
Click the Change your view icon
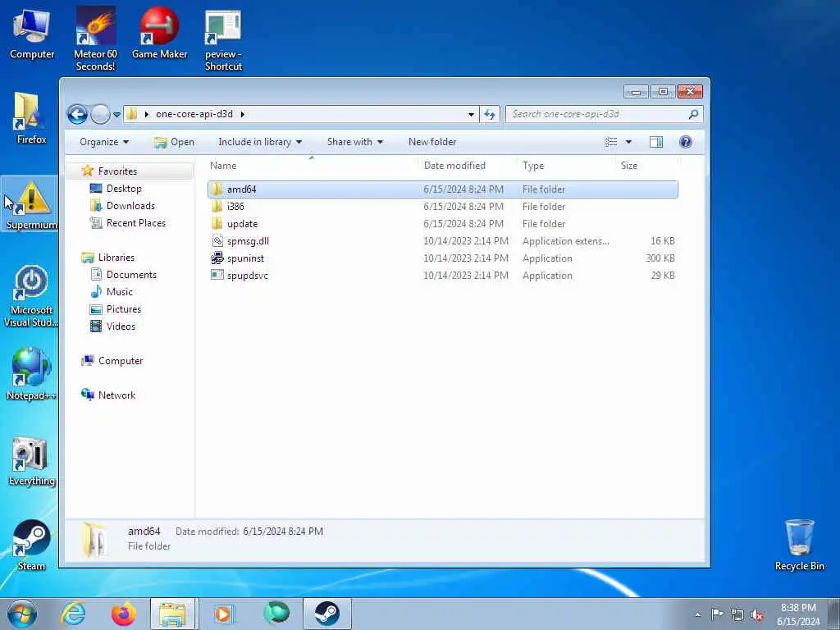pyautogui.click(x=610, y=142)
